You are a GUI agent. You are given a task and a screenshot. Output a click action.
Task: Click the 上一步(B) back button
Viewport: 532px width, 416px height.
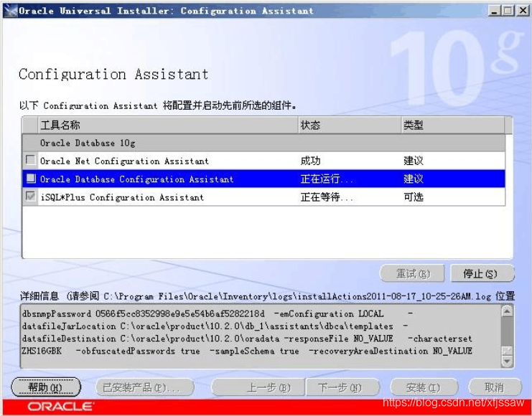[258, 387]
